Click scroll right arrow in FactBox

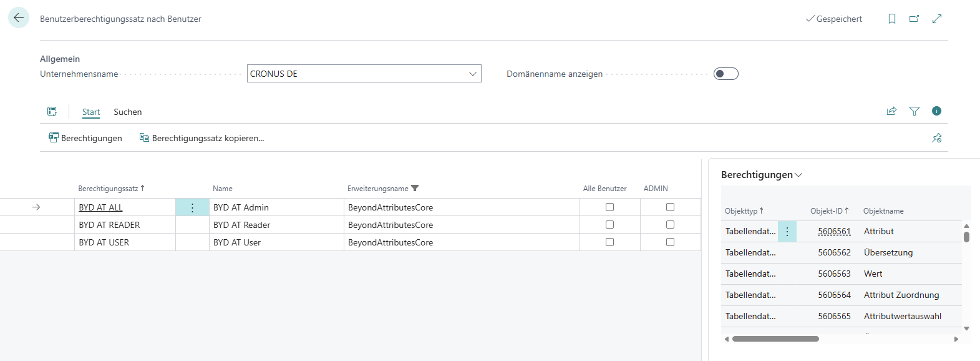coord(956,339)
